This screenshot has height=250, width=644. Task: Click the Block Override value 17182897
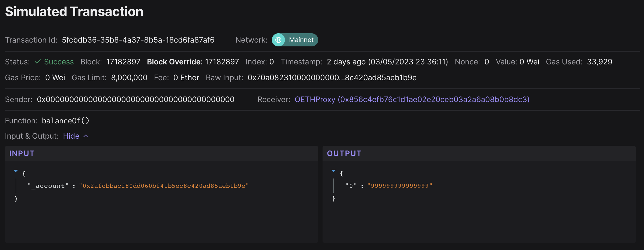click(x=222, y=62)
